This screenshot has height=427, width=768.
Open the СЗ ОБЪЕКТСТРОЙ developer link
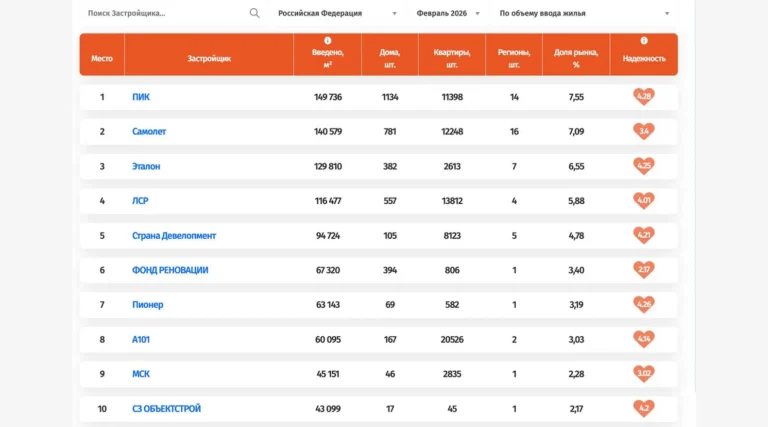point(167,409)
